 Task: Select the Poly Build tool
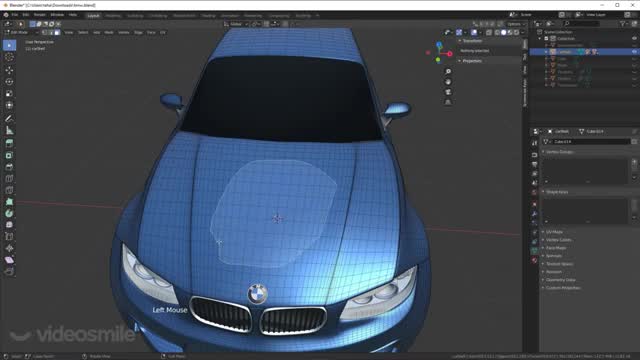point(9,202)
